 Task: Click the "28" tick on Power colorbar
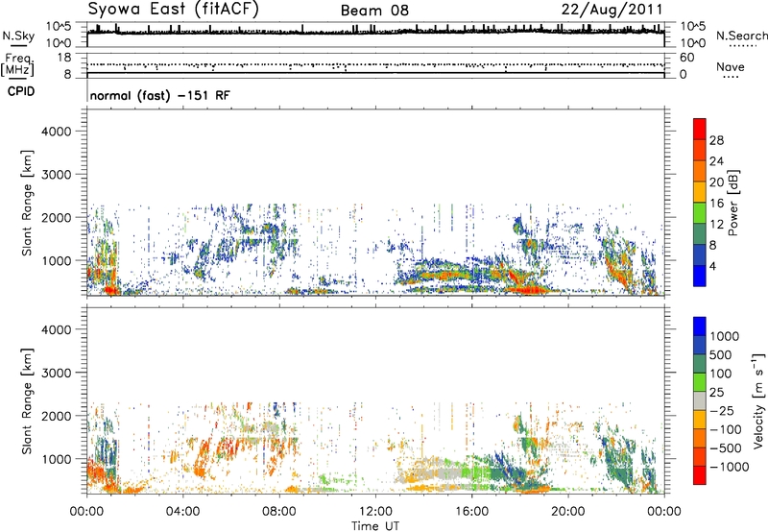pyautogui.click(x=716, y=140)
